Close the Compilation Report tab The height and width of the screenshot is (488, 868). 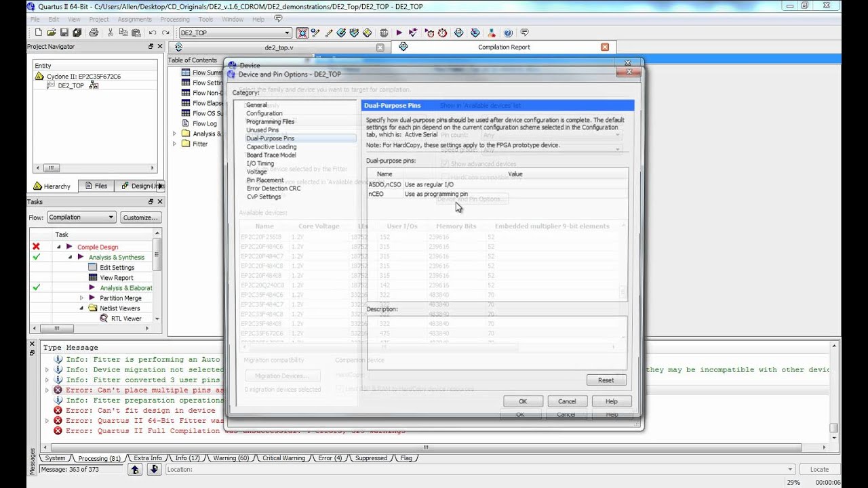(x=605, y=47)
